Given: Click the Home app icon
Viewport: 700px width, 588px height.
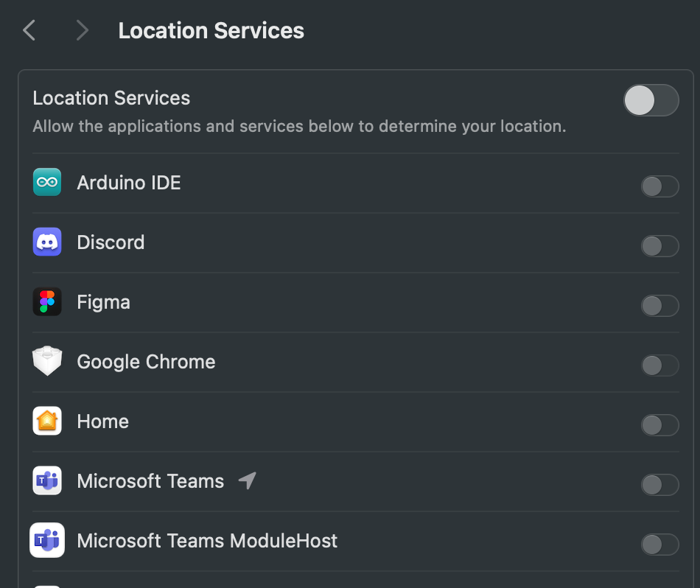Looking at the screenshot, I should [x=47, y=421].
